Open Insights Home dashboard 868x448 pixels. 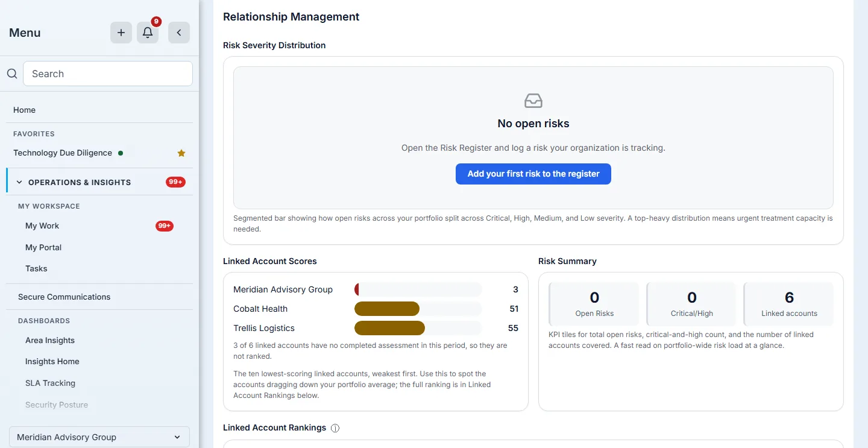coord(52,361)
